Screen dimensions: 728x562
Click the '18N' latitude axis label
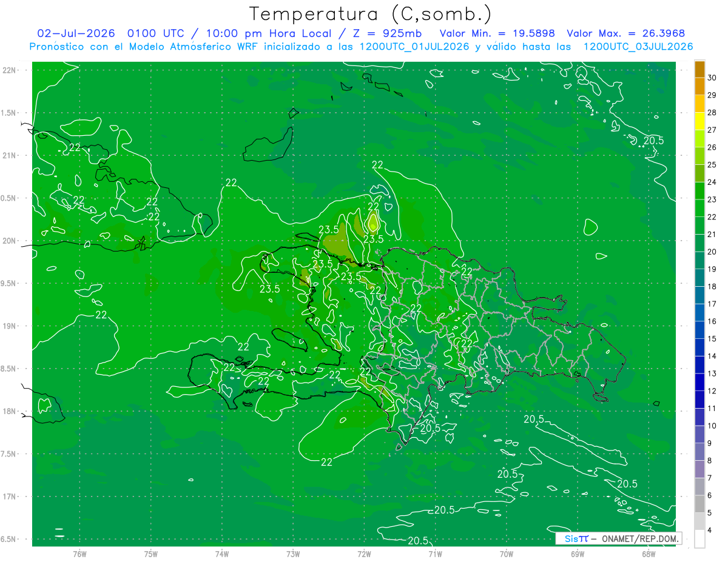pyautogui.click(x=10, y=411)
